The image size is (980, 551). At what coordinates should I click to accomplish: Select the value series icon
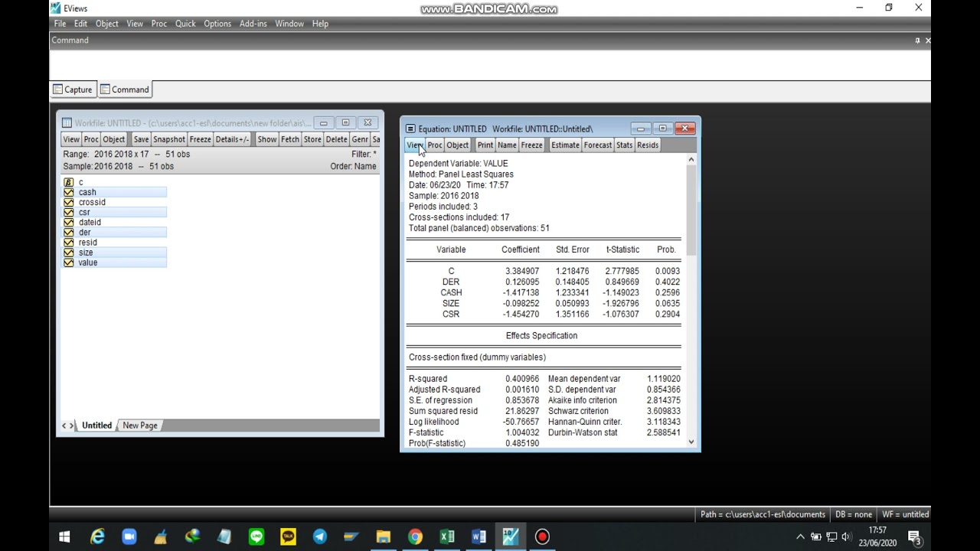tap(69, 262)
